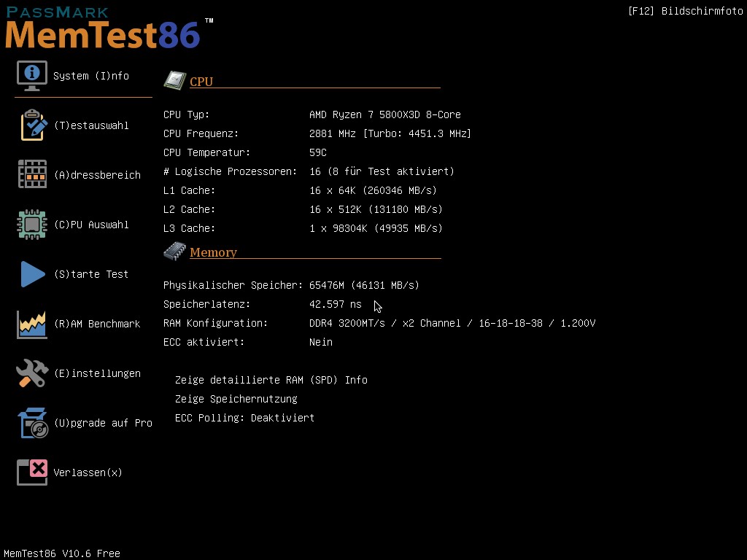Image resolution: width=747 pixels, height=560 pixels.
Task: Click the Testauswahl clipboard icon
Action: (34, 125)
